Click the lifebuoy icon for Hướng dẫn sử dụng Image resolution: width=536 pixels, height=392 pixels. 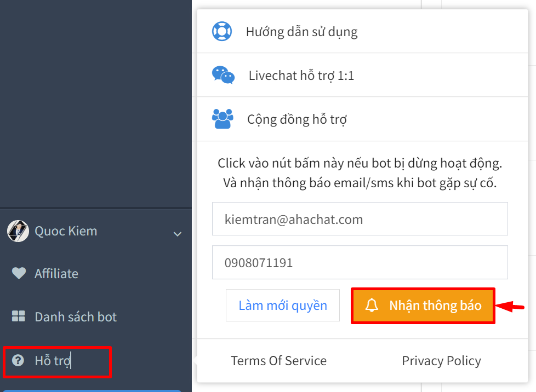point(222,31)
